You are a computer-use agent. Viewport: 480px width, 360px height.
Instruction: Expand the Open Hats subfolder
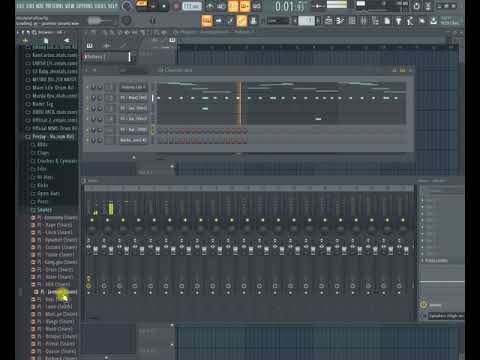(48, 194)
